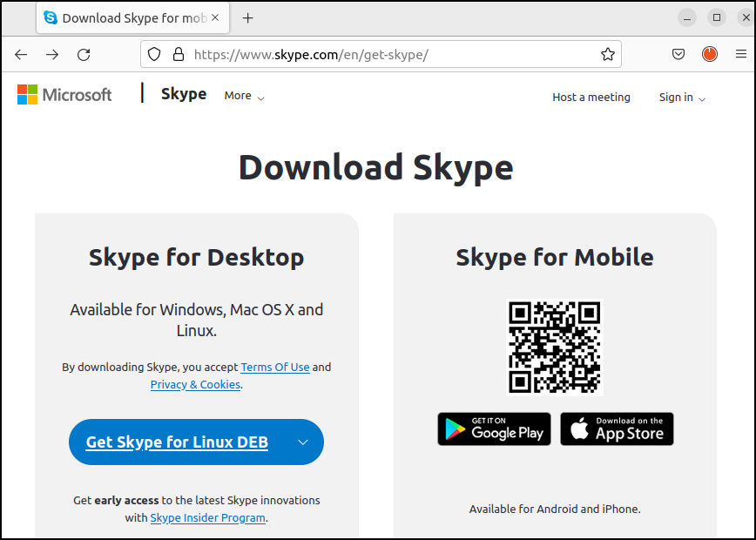This screenshot has height=540, width=756.
Task: Open the Firefox hamburger menu
Action: (741, 54)
